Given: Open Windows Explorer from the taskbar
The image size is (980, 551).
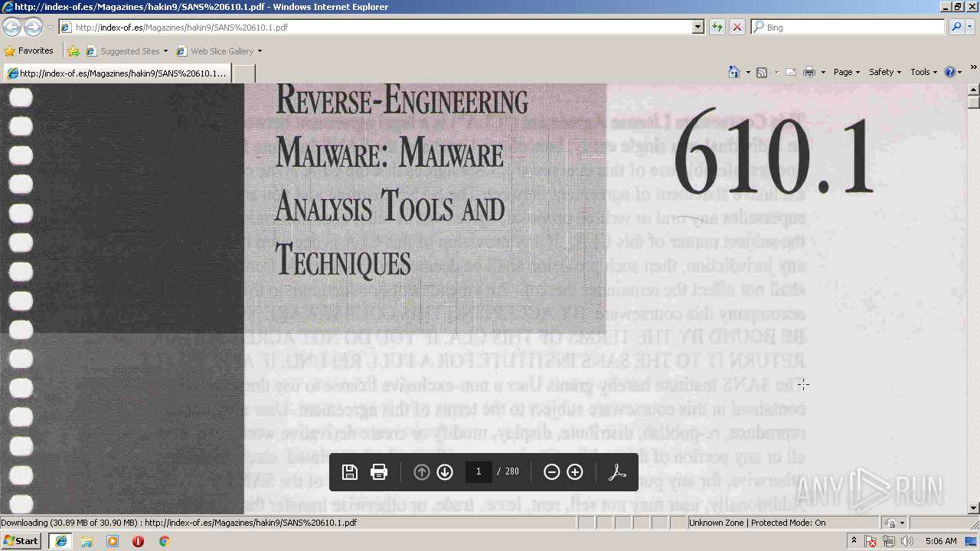Looking at the screenshot, I should 87,541.
